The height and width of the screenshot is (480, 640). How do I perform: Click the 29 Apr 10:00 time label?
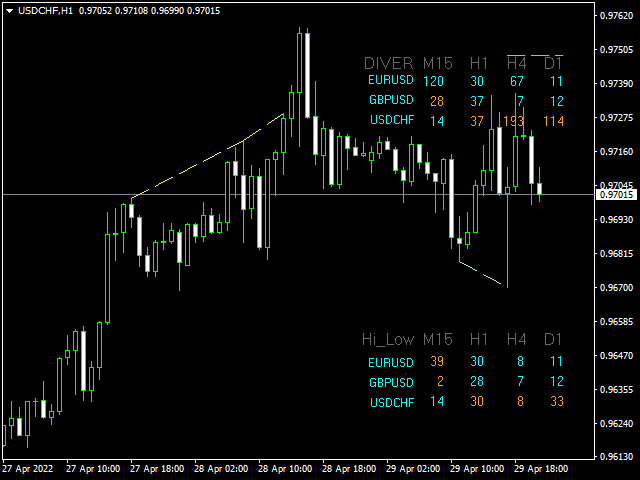point(477,469)
